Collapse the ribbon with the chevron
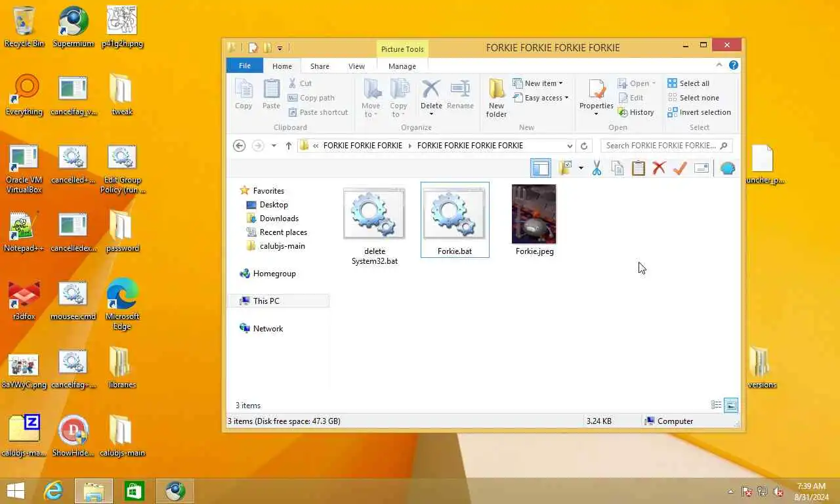 [x=719, y=65]
